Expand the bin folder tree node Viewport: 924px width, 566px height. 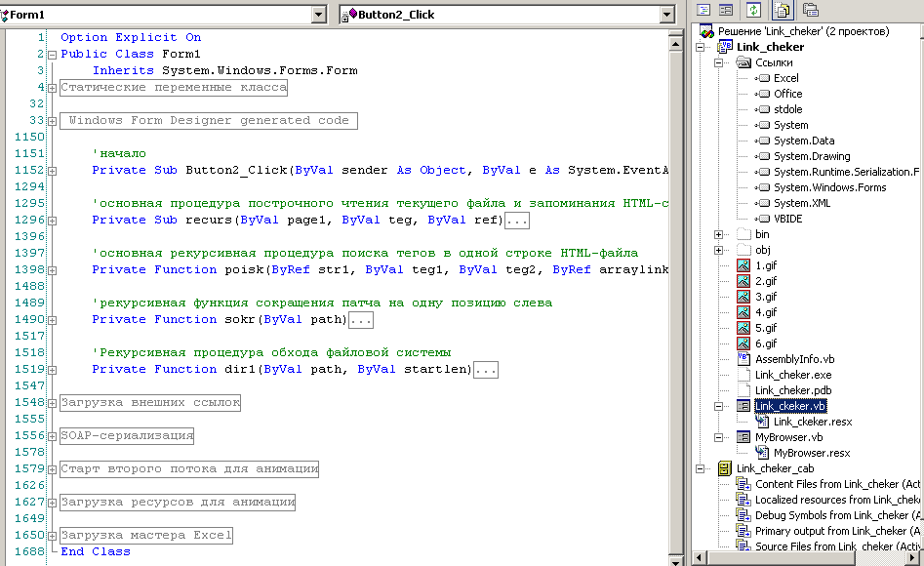tap(718, 234)
